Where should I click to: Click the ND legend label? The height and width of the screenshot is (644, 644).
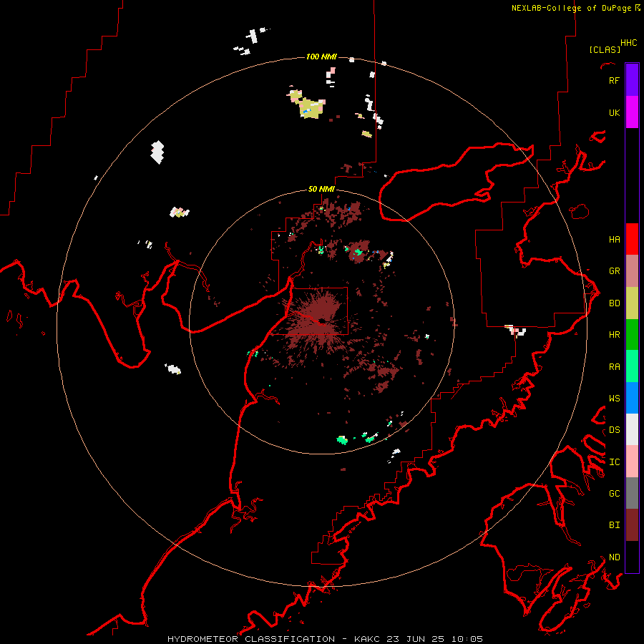coord(615,557)
